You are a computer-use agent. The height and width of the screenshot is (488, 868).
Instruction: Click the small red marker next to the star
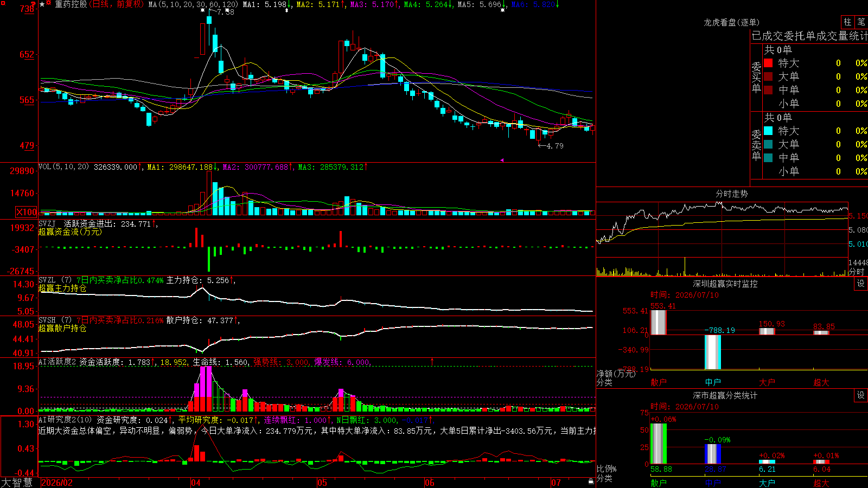click(x=49, y=3)
